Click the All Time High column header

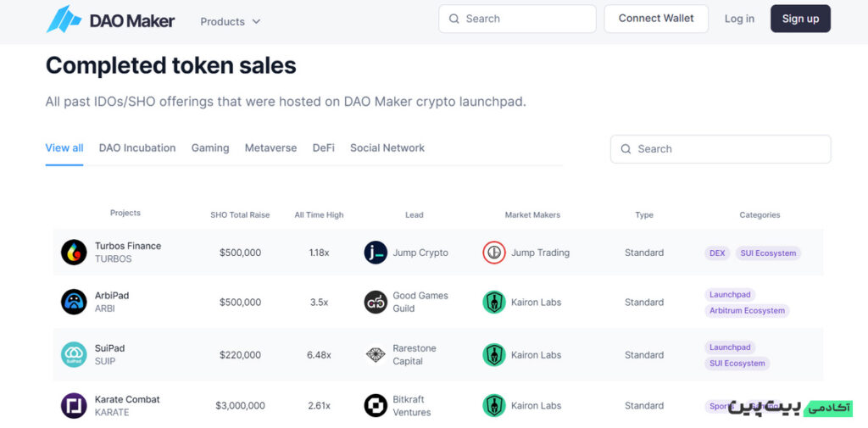click(x=319, y=214)
